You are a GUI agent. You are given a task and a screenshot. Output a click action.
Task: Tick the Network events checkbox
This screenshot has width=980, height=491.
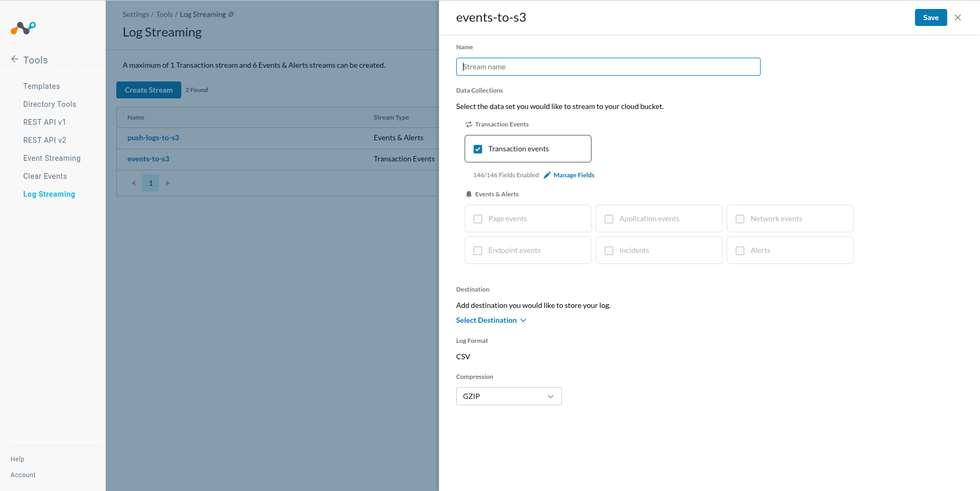coord(740,219)
